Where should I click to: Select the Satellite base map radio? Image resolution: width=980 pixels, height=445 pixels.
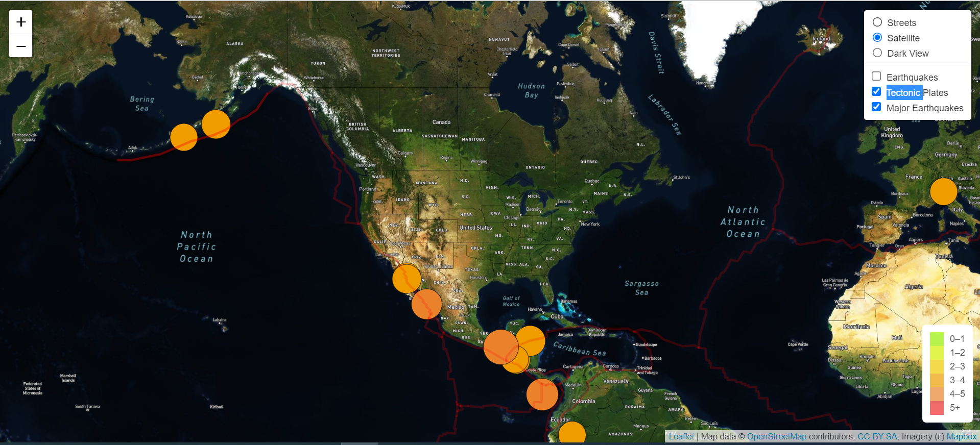877,37
